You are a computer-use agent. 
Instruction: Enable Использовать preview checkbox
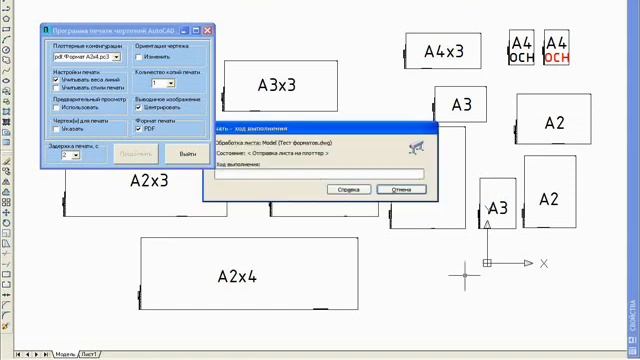[x=56, y=108]
